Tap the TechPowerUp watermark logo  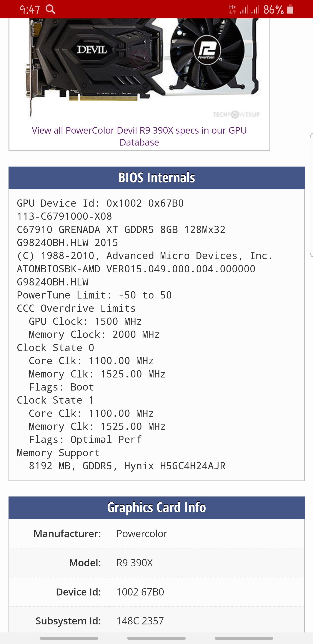click(236, 114)
